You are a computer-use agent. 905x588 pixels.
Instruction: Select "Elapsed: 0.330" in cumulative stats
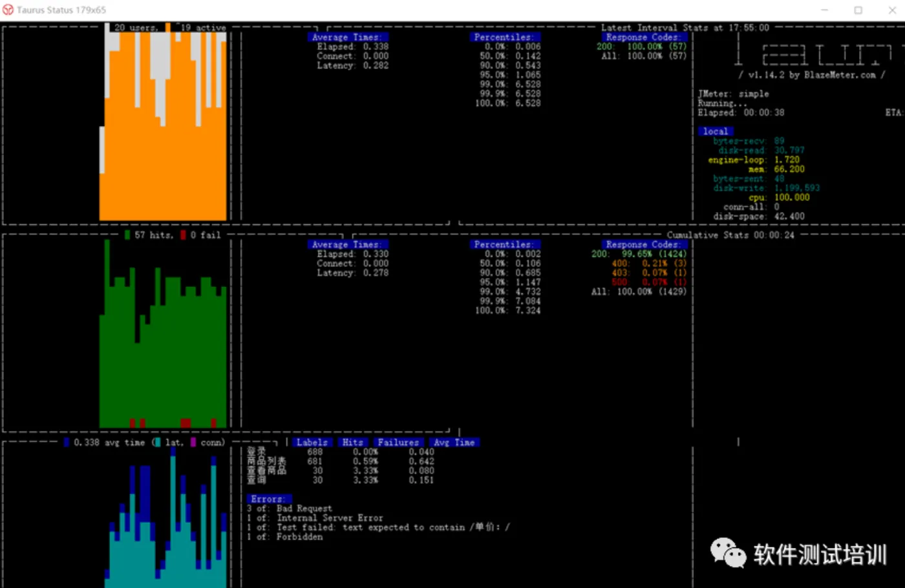pyautogui.click(x=352, y=254)
